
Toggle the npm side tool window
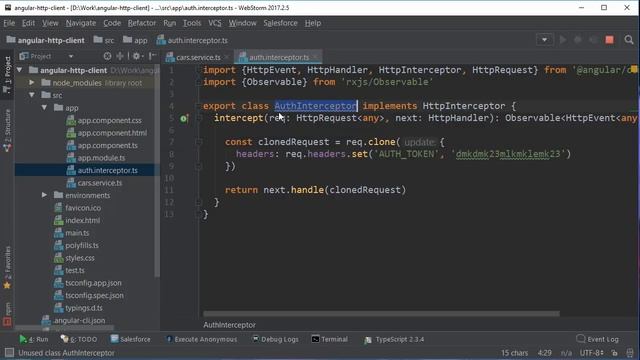[x=7, y=314]
